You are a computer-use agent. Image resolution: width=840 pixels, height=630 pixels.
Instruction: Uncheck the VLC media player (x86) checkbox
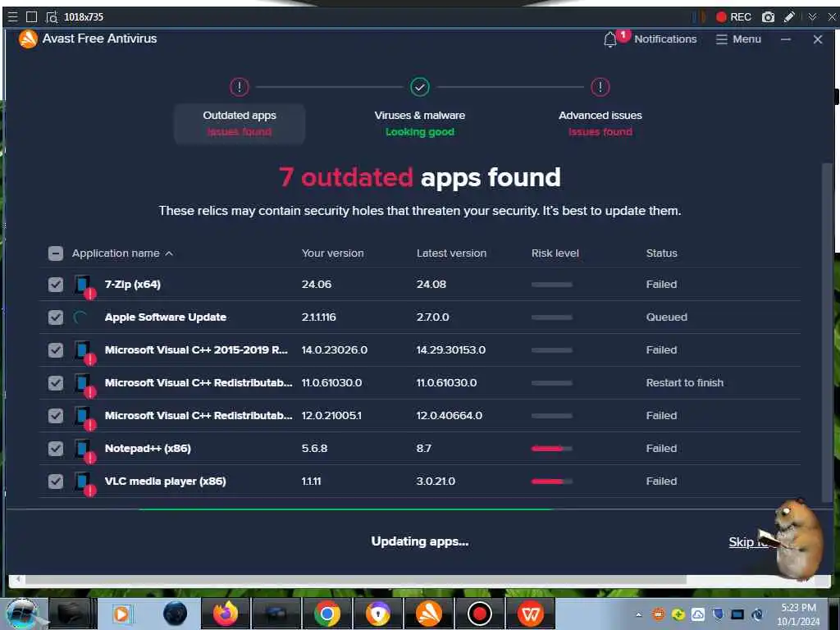tap(56, 482)
